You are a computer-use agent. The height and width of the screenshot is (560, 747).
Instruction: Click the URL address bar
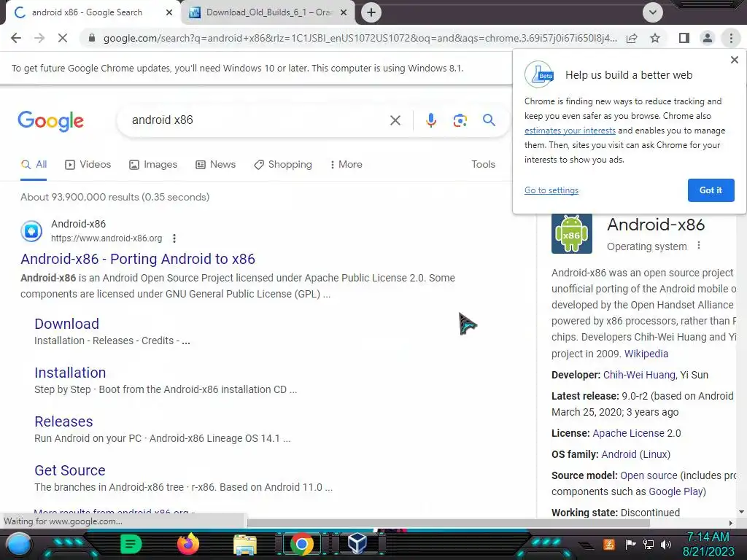[x=360, y=38]
